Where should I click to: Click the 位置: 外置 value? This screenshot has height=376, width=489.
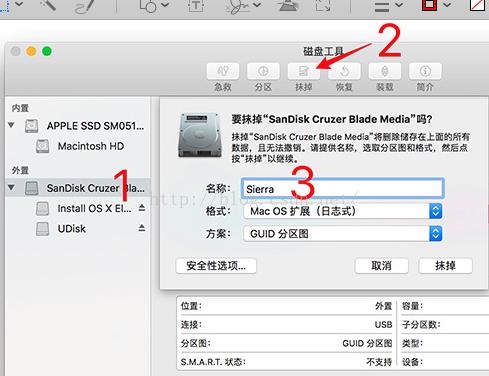pyautogui.click(x=383, y=306)
